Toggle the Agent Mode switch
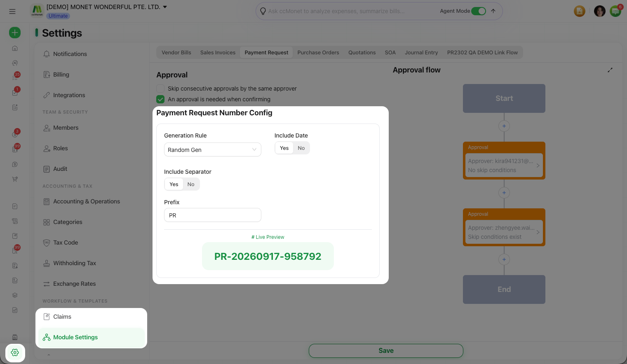 pyautogui.click(x=478, y=11)
